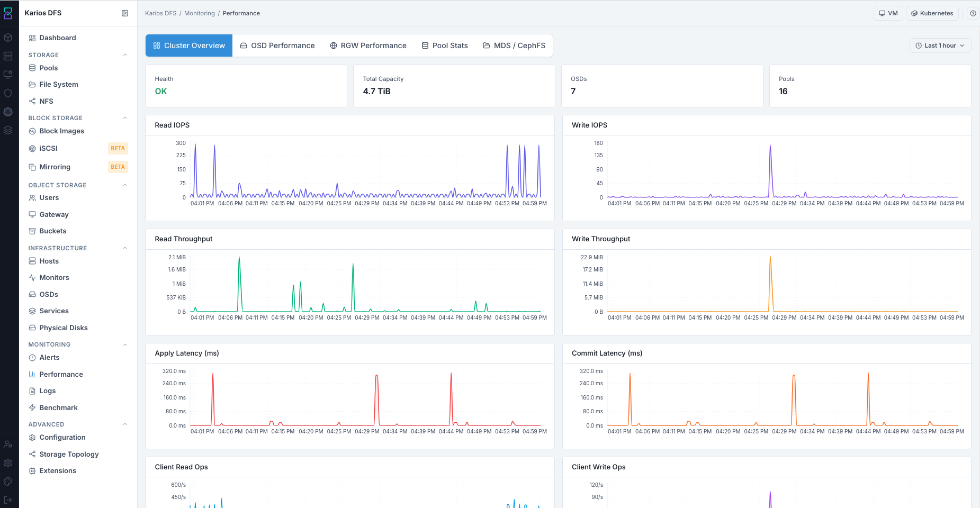The width and height of the screenshot is (980, 508).
Task: Collapse the INFRASTRUCTURE section
Action: point(125,248)
